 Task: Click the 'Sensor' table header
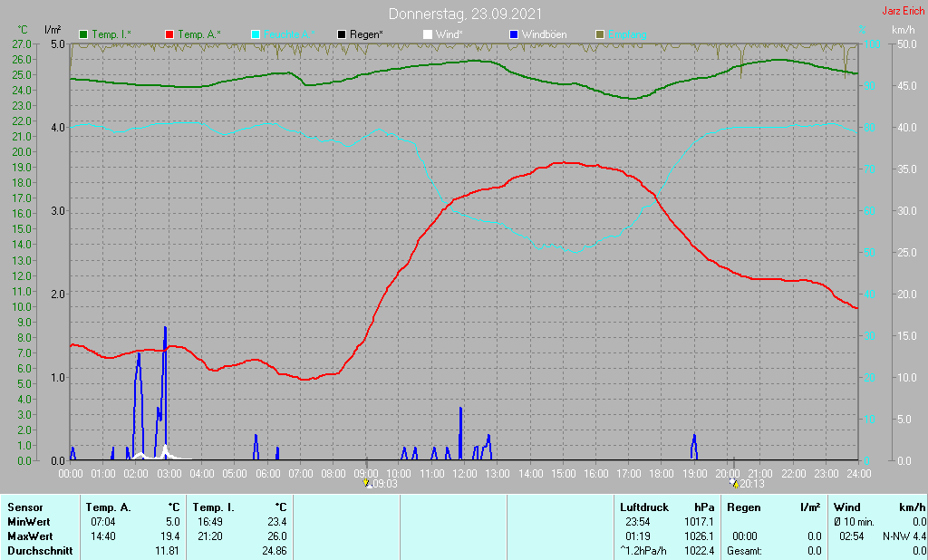(x=25, y=507)
